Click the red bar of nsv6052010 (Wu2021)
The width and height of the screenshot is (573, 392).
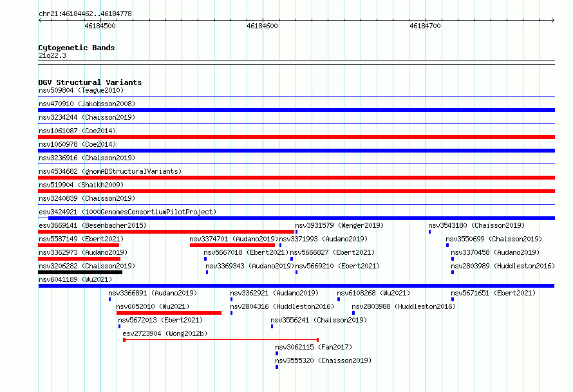click(x=169, y=313)
